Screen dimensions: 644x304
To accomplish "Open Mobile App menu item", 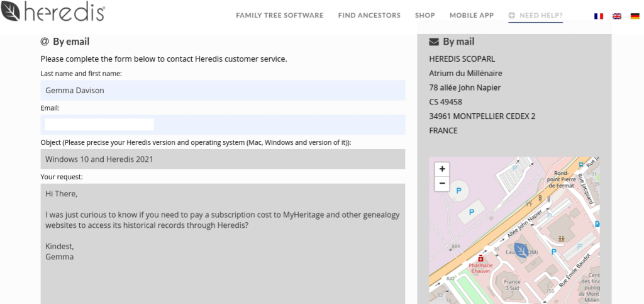I will (472, 16).
